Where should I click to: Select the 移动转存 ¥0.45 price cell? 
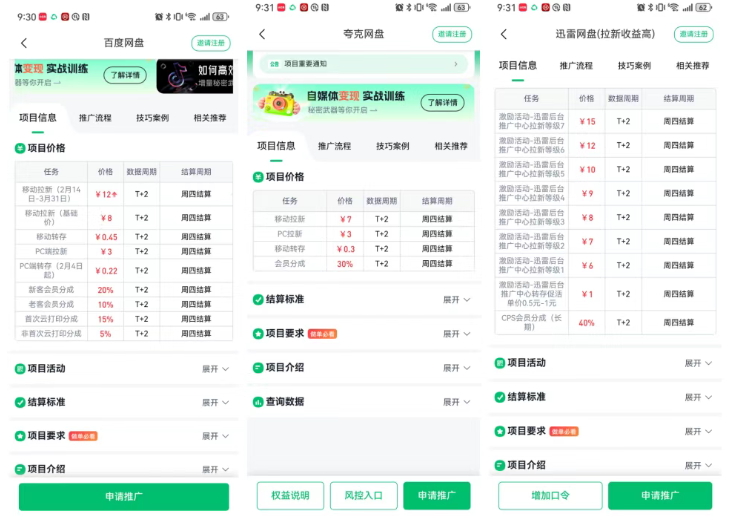click(x=106, y=237)
